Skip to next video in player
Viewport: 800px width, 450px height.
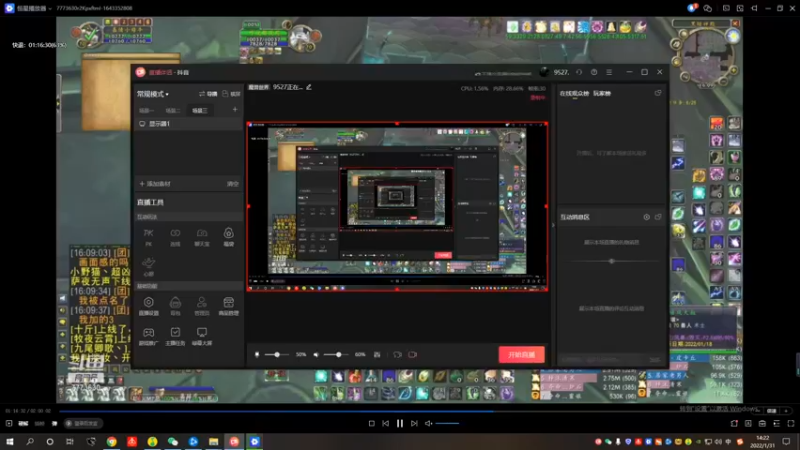pos(414,423)
